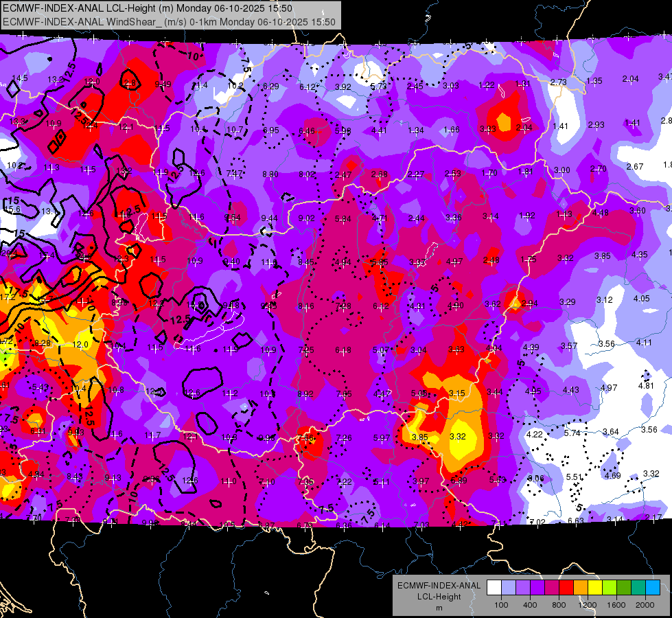The width and height of the screenshot is (672, 618).
Task: Click the light lavender legend swatch
Action: coord(509,588)
